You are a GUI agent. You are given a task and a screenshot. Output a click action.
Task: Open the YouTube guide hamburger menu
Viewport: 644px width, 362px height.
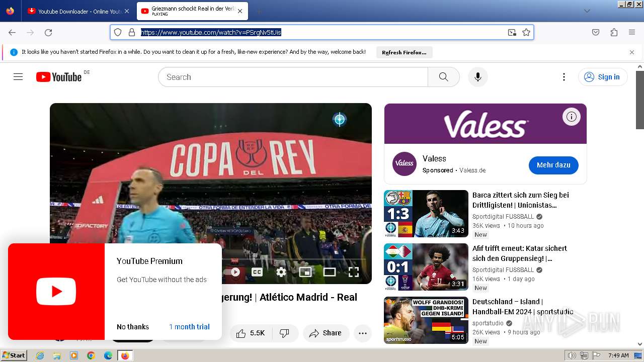(18, 77)
